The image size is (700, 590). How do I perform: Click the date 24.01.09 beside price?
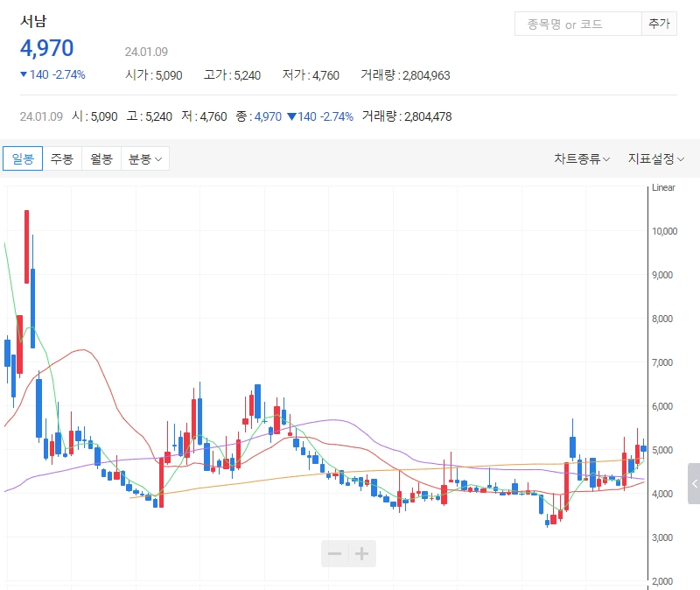pyautogui.click(x=146, y=52)
